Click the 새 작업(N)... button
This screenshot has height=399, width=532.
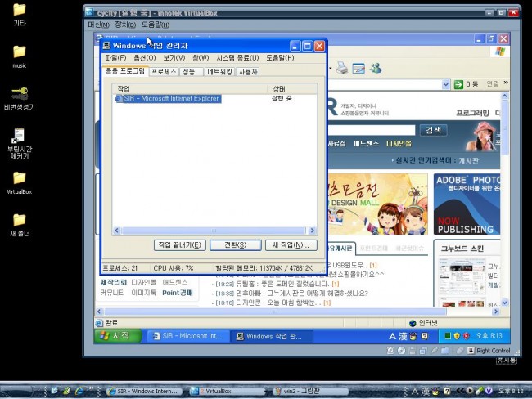[x=291, y=245]
